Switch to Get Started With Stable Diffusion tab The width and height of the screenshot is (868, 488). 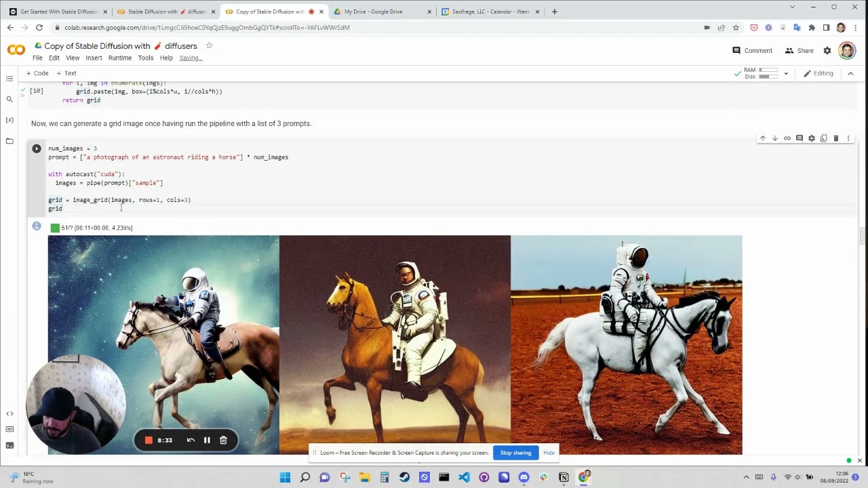58,12
